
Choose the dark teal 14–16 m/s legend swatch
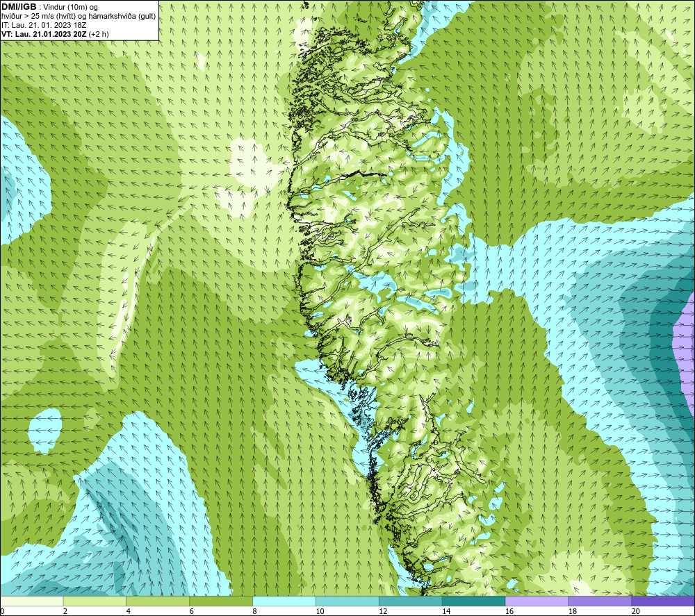tap(474, 601)
